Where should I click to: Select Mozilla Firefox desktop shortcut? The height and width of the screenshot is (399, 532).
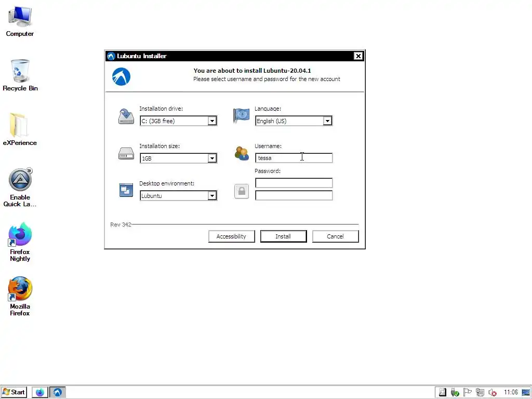pos(20,296)
